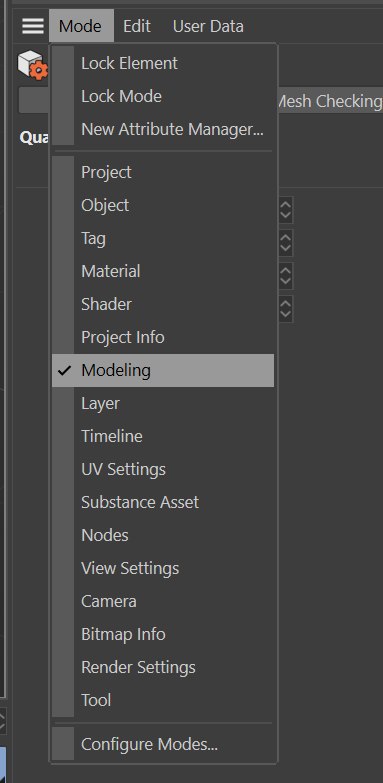Open the Mode menu
383x783 pixels.
click(x=80, y=26)
